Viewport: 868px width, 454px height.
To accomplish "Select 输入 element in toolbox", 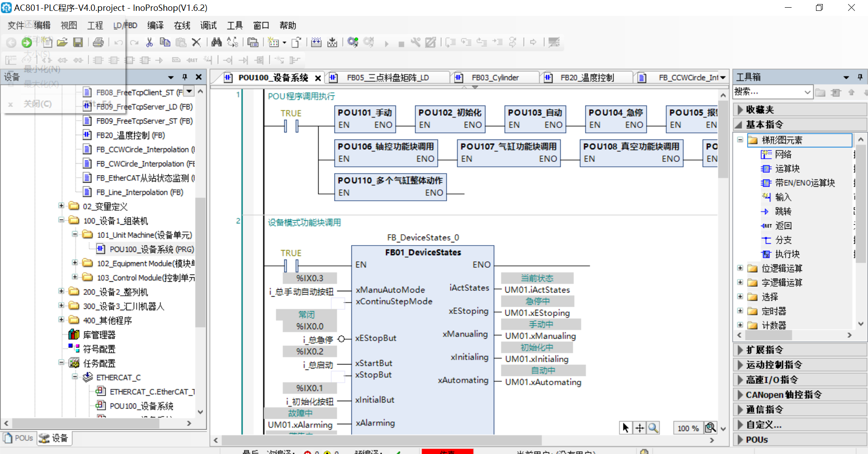I will [x=777, y=197].
